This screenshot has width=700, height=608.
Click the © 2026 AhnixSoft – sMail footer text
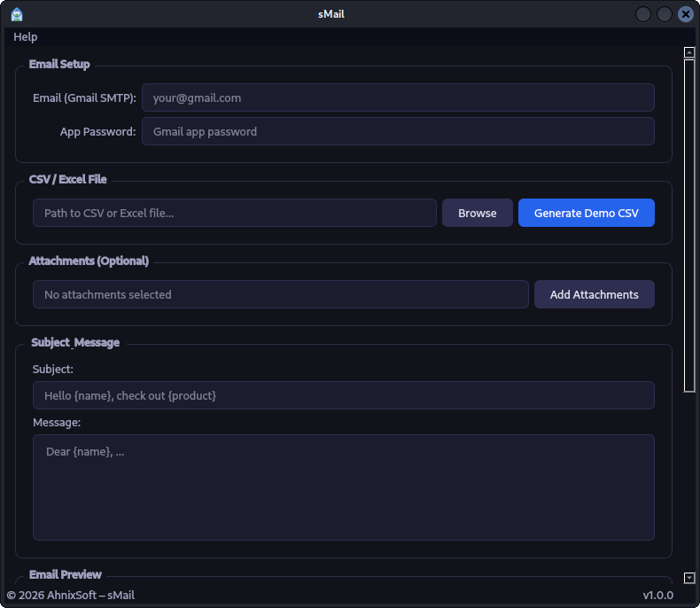71,595
